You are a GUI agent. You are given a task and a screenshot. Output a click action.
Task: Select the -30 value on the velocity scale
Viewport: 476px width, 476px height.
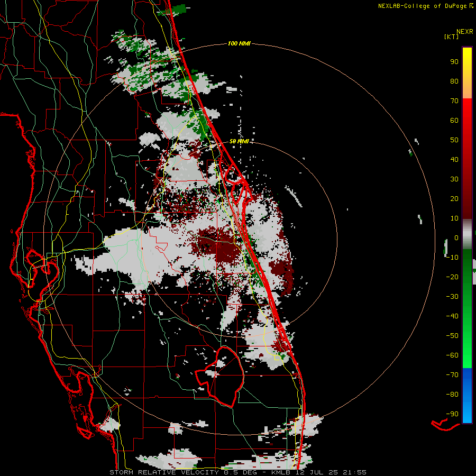pyautogui.click(x=452, y=297)
